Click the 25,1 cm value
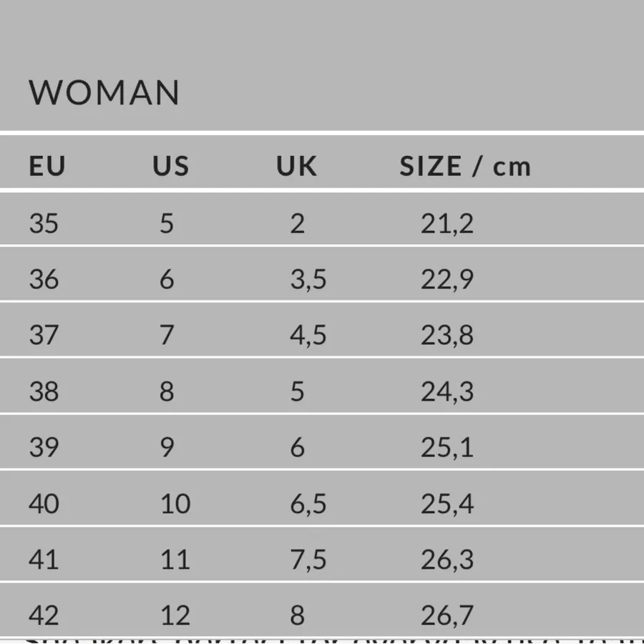The width and height of the screenshot is (644, 644). [x=447, y=447]
